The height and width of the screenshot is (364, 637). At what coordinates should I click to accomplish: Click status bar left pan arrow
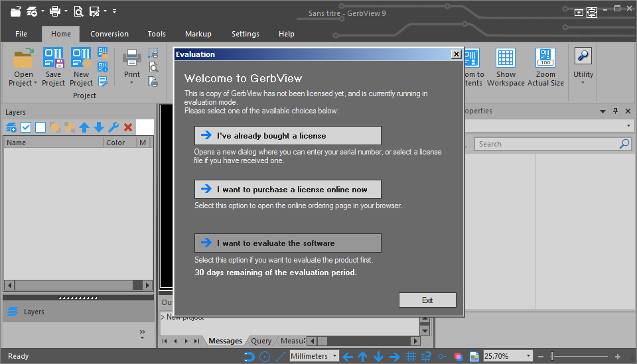coord(348,356)
